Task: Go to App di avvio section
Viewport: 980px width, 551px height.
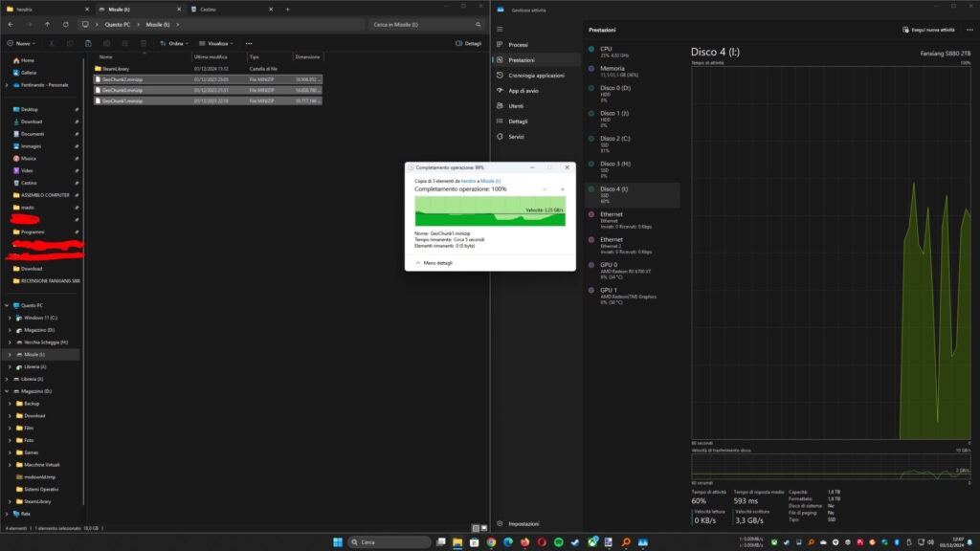Action: 523,90
